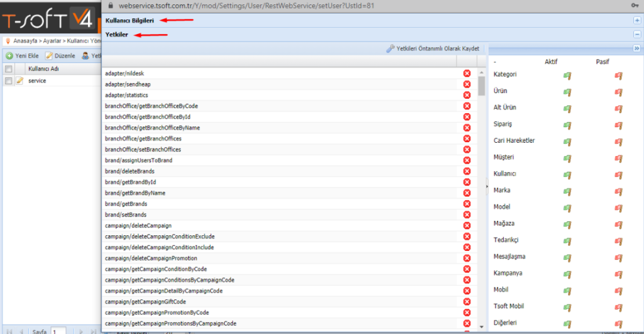
Task: Click red X for campaign/deleteCampaign row
Action: pyautogui.click(x=467, y=226)
